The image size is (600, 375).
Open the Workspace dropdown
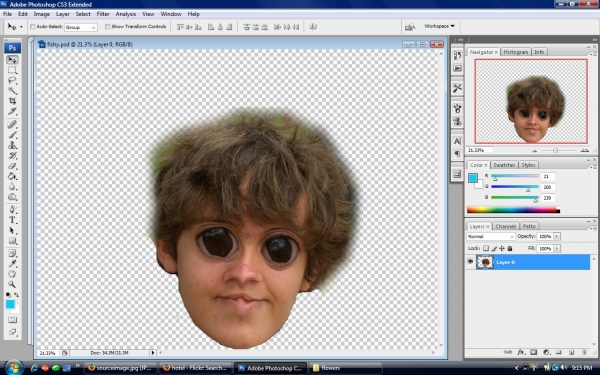click(x=439, y=26)
